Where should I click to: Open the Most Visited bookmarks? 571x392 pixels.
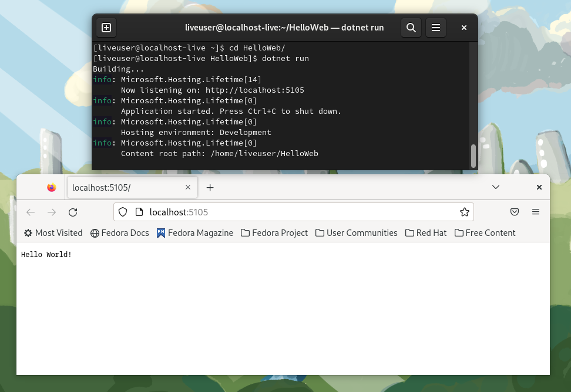pyautogui.click(x=53, y=233)
